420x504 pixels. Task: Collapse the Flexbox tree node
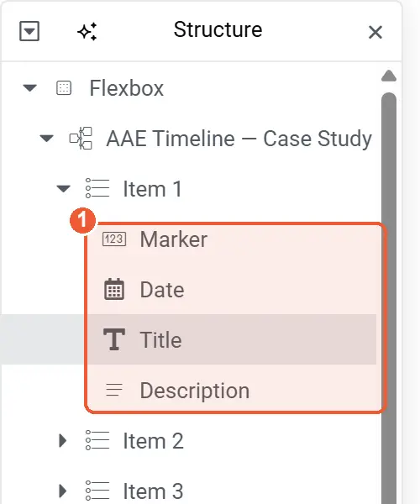click(30, 87)
